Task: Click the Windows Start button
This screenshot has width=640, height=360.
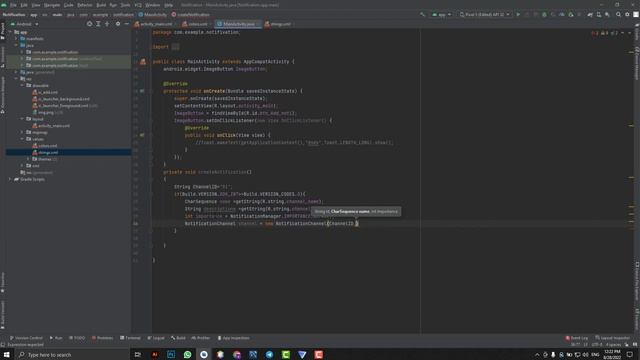Action: [7, 354]
